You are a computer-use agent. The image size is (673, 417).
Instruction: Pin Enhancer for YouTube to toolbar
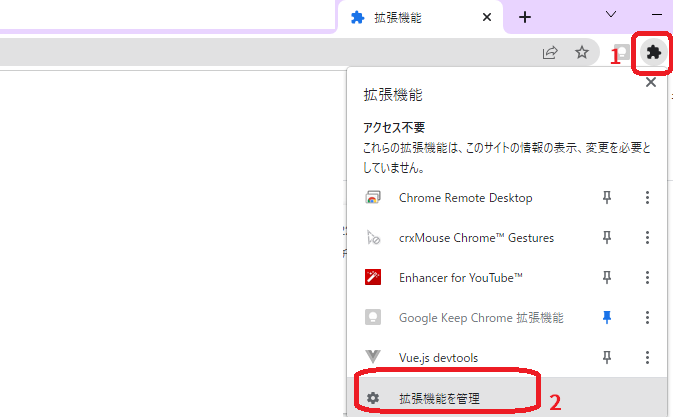[606, 277]
